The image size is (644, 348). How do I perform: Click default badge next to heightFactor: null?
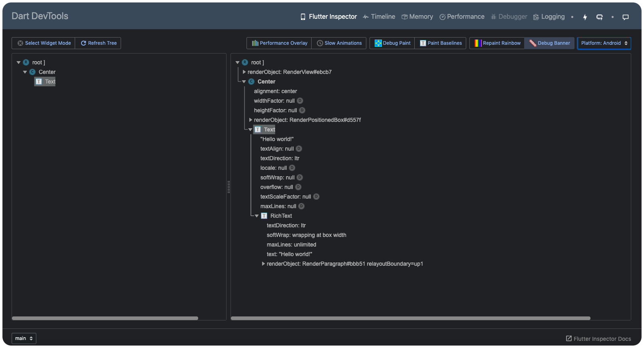pyautogui.click(x=302, y=110)
